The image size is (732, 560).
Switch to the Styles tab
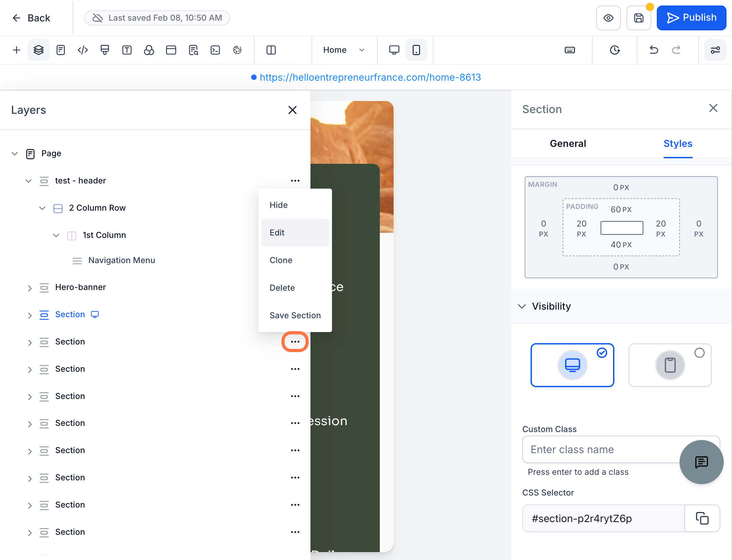678,143
